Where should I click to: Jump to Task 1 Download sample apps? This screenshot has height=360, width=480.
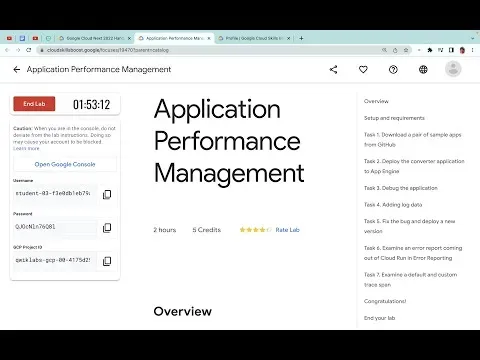point(412,140)
